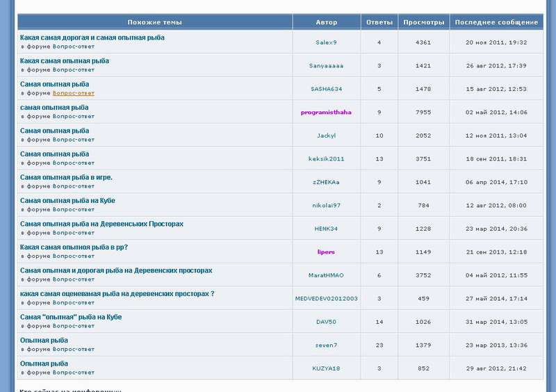Viewport: 556px width, 392px height.
Task: Open topic "Какая самая опытная рыба" by Sanyaaaaa
Action: 65,61
